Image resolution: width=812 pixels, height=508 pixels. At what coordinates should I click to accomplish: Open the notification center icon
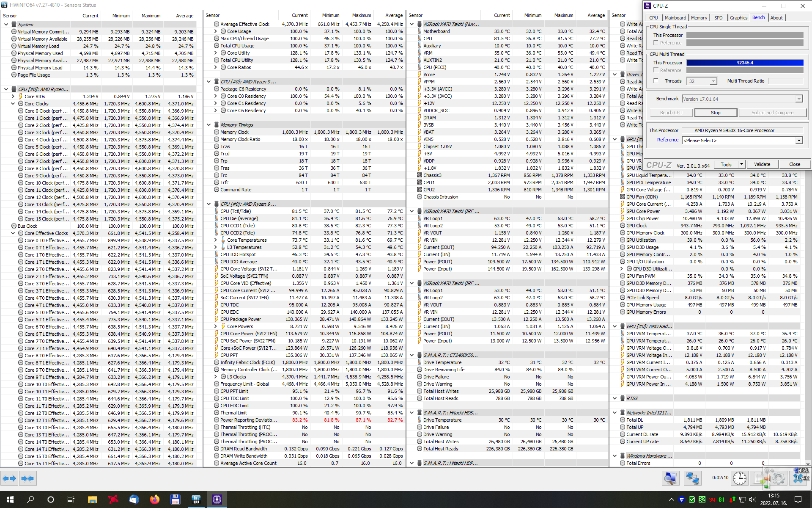[798, 500]
